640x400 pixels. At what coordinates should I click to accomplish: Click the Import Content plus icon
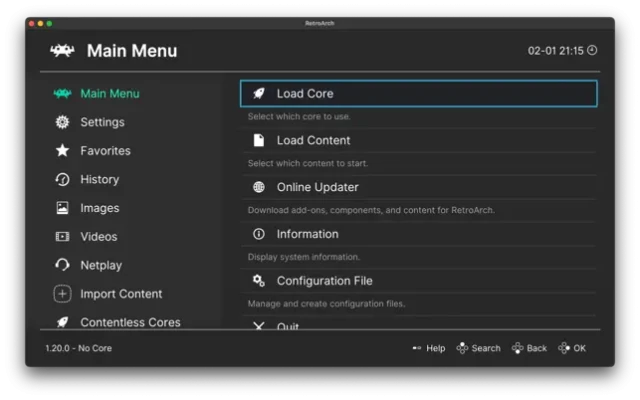pyautogui.click(x=62, y=293)
